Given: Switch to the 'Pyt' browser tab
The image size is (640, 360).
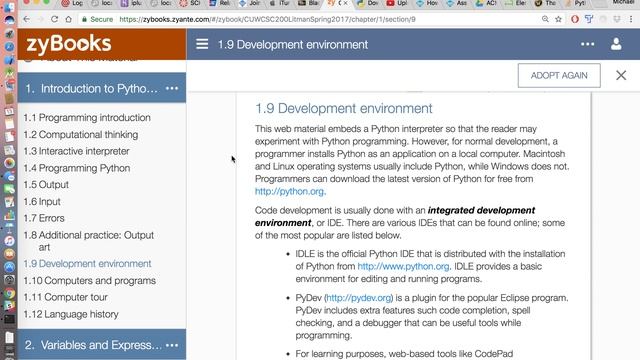Looking at the screenshot, I should click(575, 3).
